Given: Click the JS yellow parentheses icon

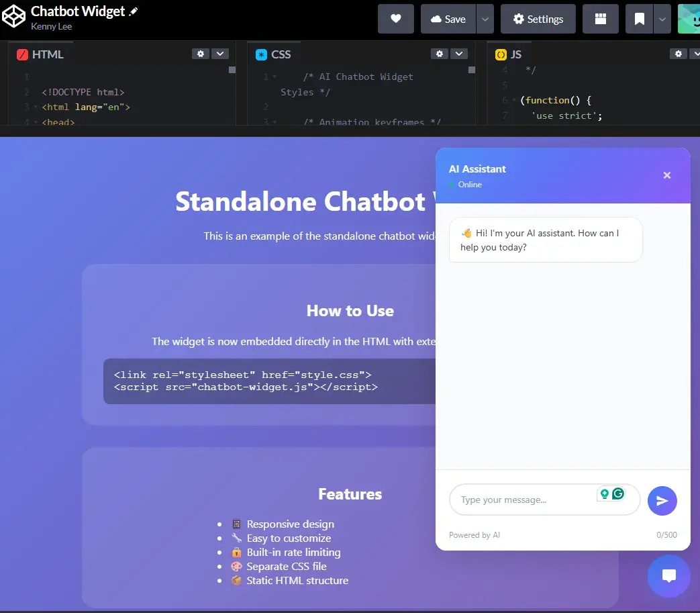Looking at the screenshot, I should click(501, 54).
